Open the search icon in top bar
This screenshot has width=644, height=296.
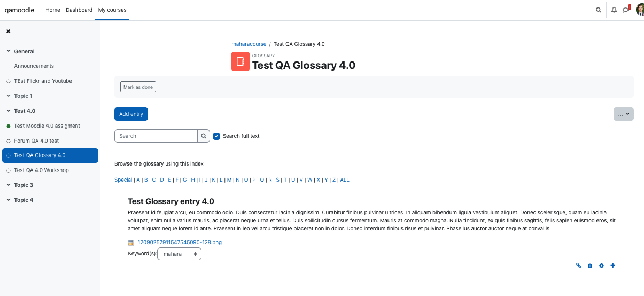599,10
